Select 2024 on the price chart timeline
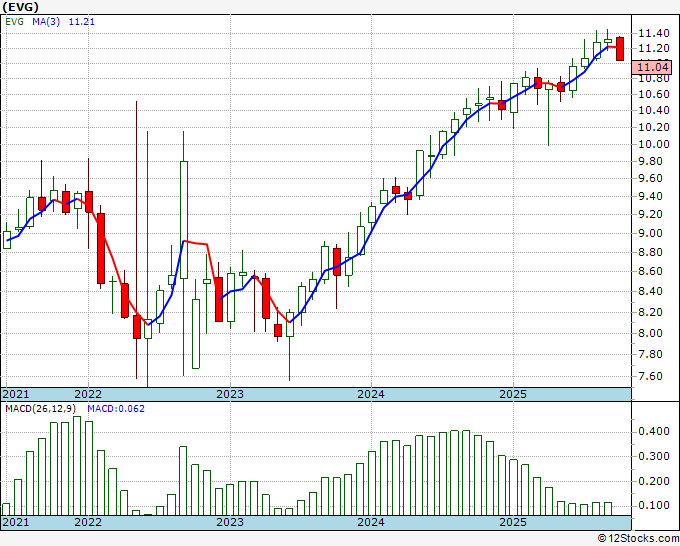Screen dimensions: 680x546 371,394
